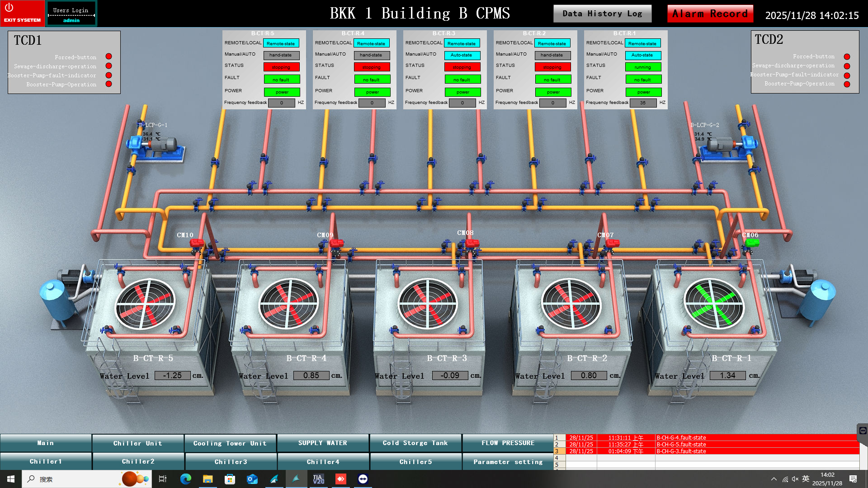
Task: Open Microsoft Edge in the taskbar
Action: pyautogui.click(x=185, y=479)
